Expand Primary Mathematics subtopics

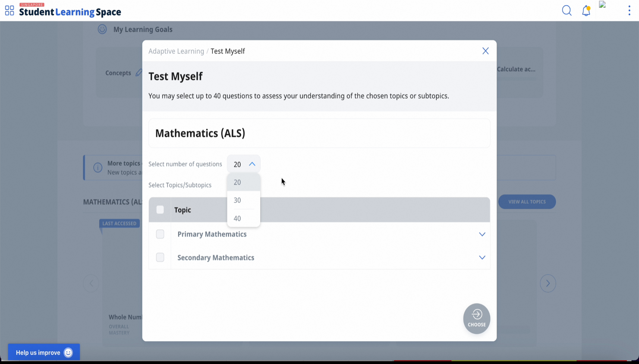point(482,234)
